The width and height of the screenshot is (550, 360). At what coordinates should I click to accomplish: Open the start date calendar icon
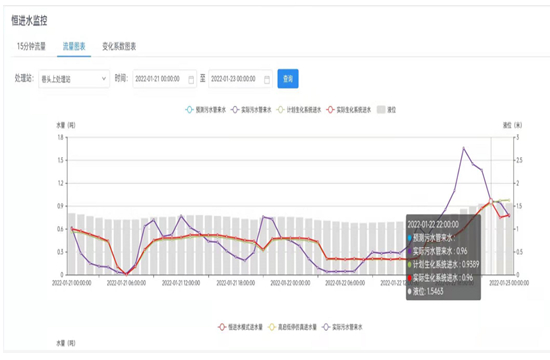[x=191, y=80]
